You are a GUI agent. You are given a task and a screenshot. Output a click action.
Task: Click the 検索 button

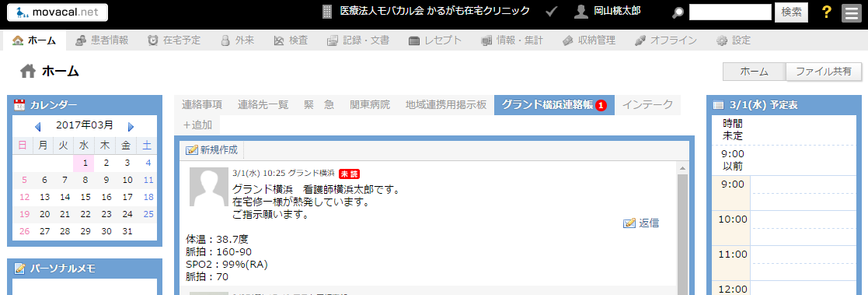(x=791, y=12)
